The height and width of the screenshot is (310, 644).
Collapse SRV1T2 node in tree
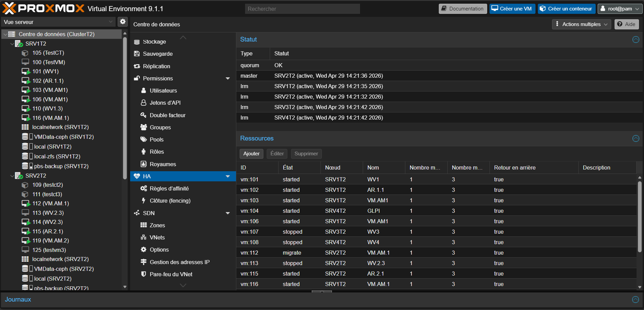point(12,44)
